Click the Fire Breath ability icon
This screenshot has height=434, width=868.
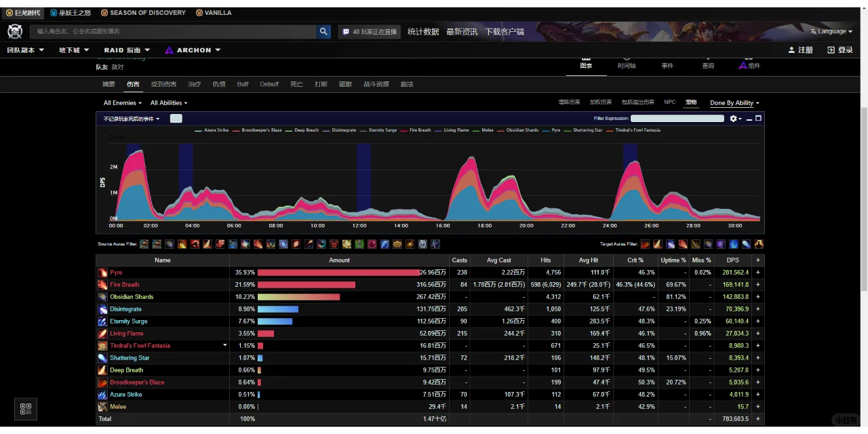pyautogui.click(x=102, y=285)
